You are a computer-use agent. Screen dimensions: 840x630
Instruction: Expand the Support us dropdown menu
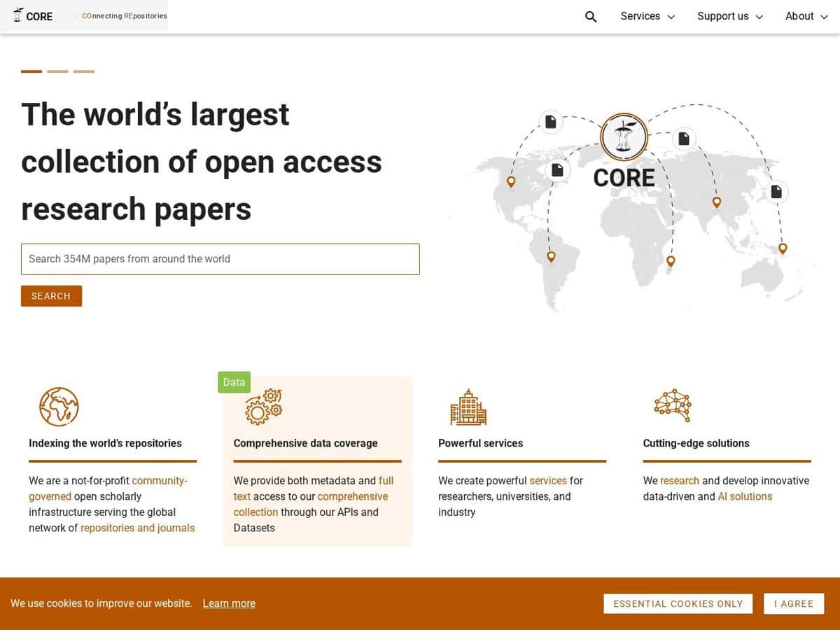(730, 16)
